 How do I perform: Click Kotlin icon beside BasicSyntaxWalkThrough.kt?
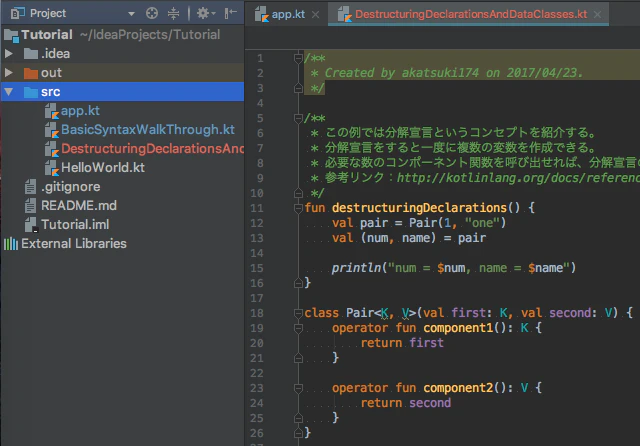coord(52,130)
